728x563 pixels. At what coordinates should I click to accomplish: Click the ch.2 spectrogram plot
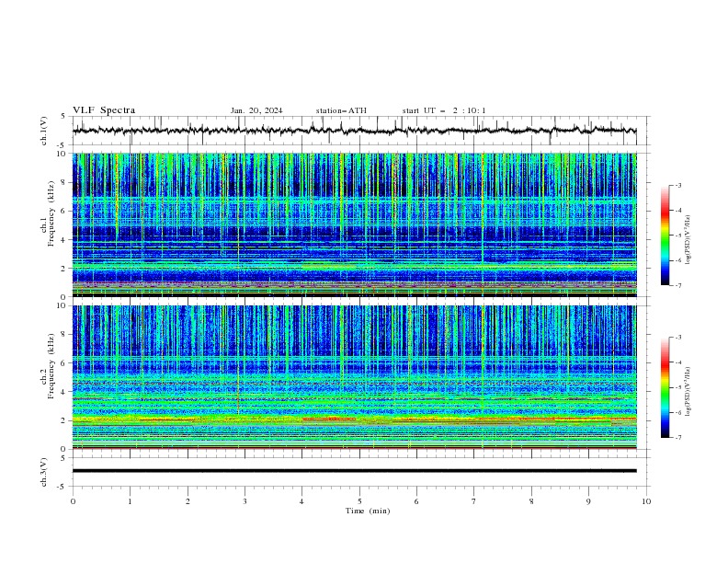(355, 377)
